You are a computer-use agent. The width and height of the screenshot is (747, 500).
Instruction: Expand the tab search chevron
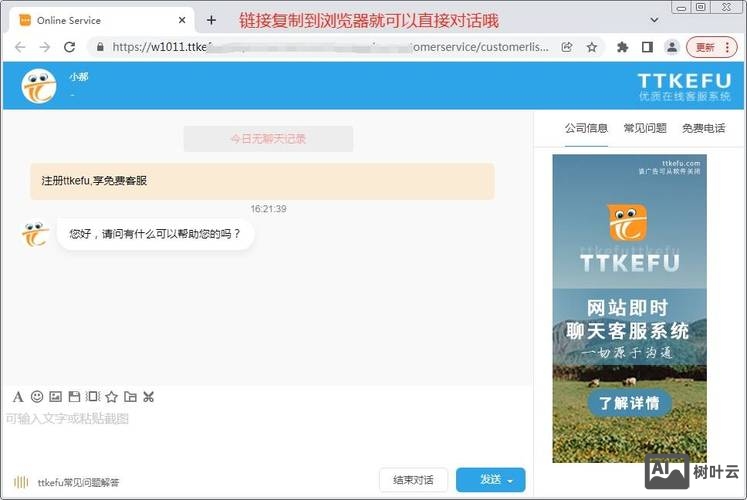point(654,20)
